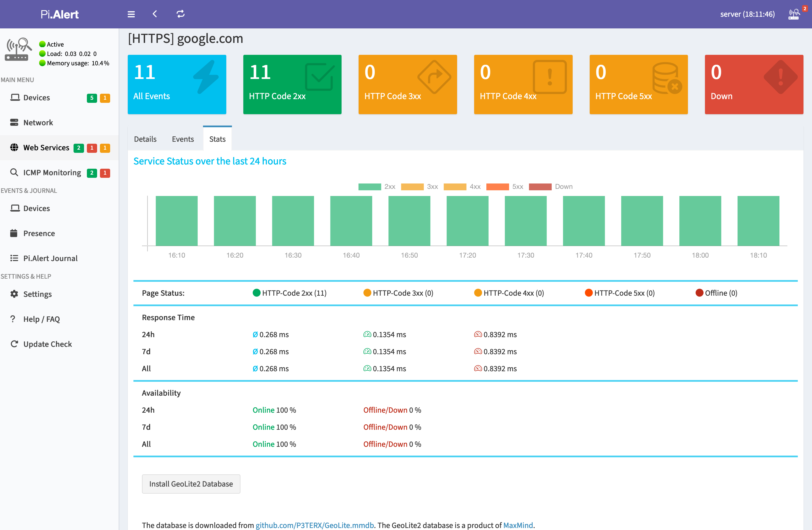The height and width of the screenshot is (530, 812).
Task: Click the Pi.Alert Journal list icon
Action: [14, 258]
